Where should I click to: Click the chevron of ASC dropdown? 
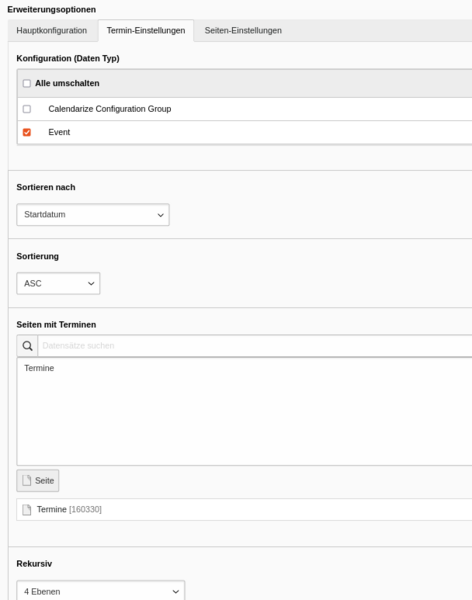[x=91, y=284]
